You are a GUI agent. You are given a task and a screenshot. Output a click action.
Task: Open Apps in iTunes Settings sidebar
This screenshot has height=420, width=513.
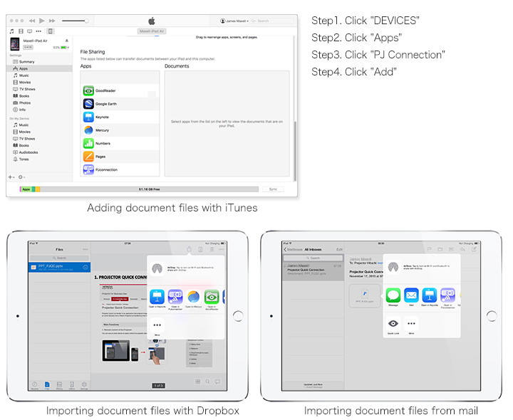click(x=24, y=68)
